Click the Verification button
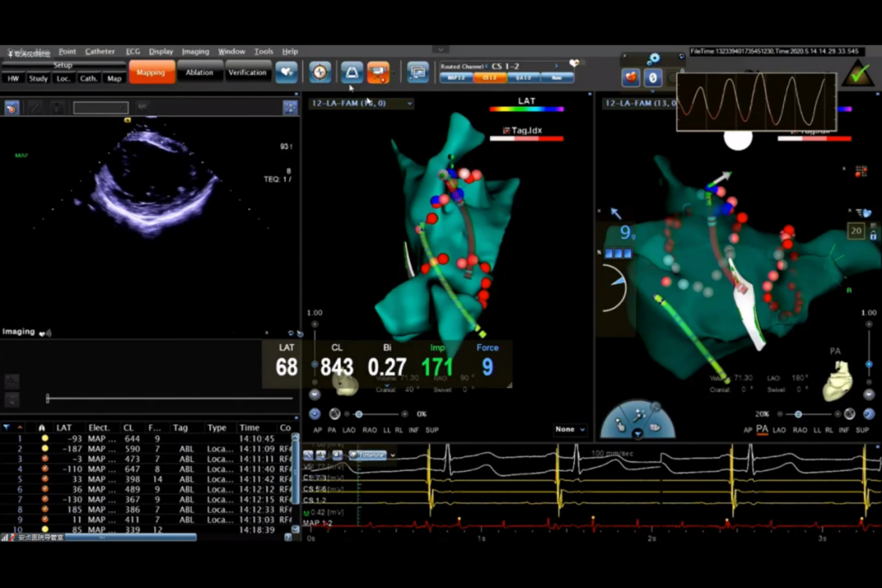882x588 pixels. click(247, 73)
